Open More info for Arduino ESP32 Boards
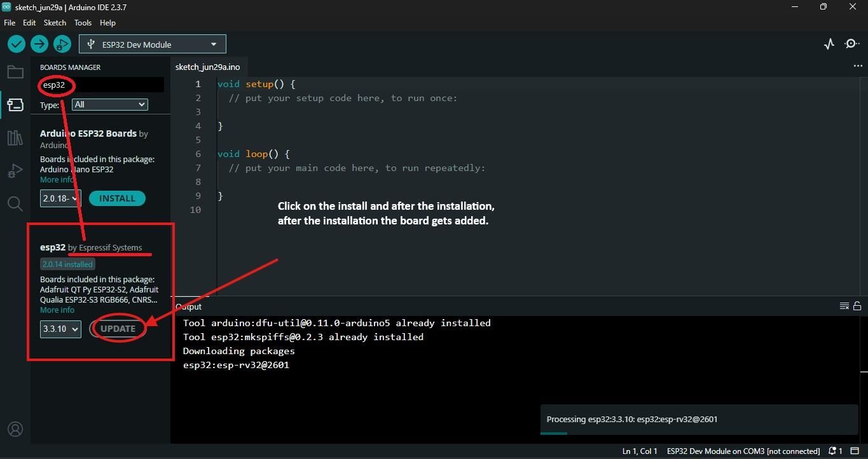 (57, 179)
